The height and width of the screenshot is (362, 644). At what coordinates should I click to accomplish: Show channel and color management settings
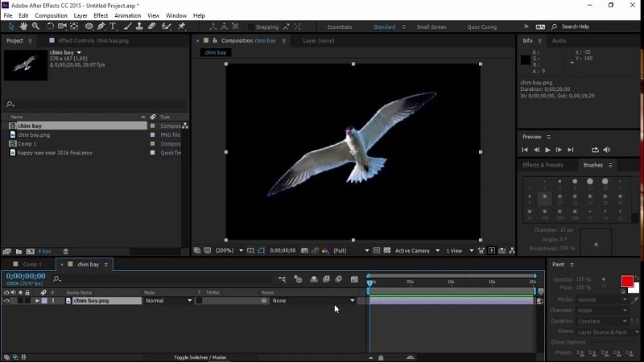325,250
